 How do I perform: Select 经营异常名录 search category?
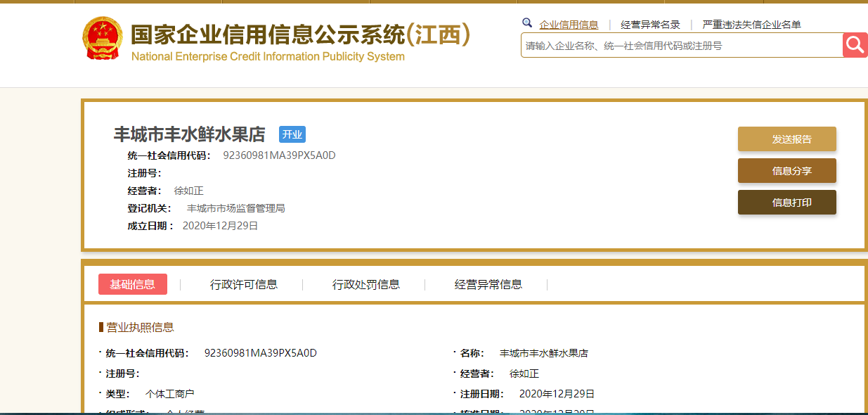[x=650, y=25]
